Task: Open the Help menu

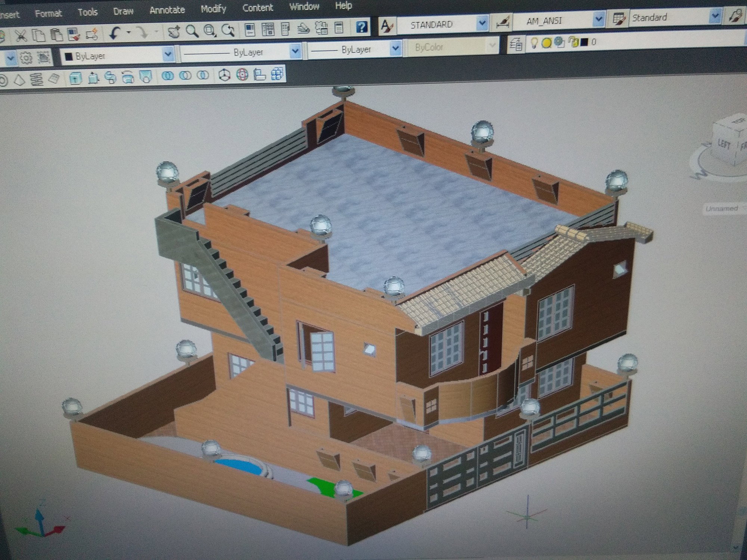Action: [x=343, y=6]
